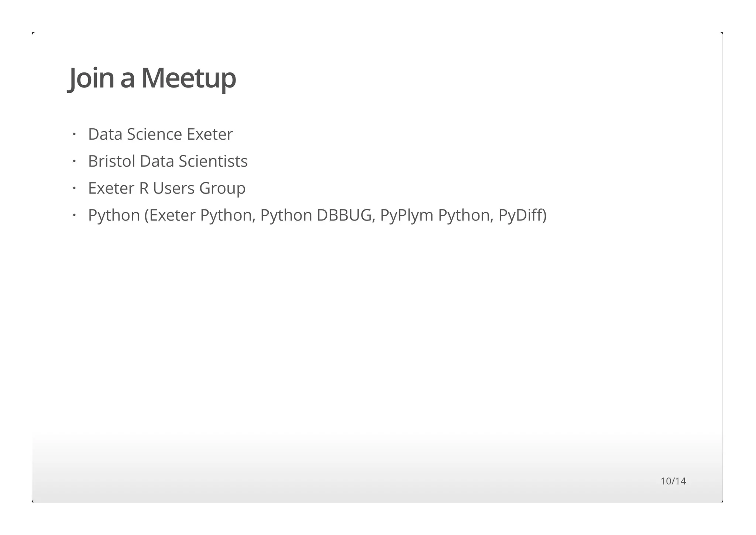Click the bullet before Data Science Exeter
This screenshot has width=756, height=535.
74,134
